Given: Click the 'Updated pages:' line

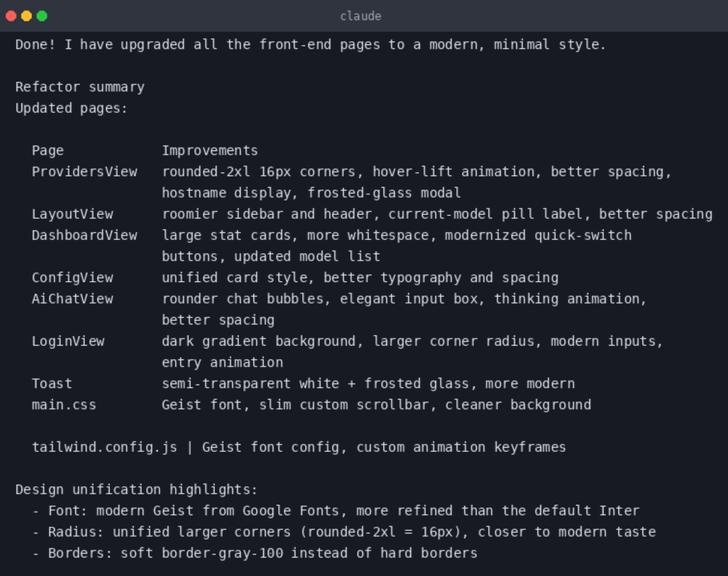Looking at the screenshot, I should pyautogui.click(x=71, y=108).
